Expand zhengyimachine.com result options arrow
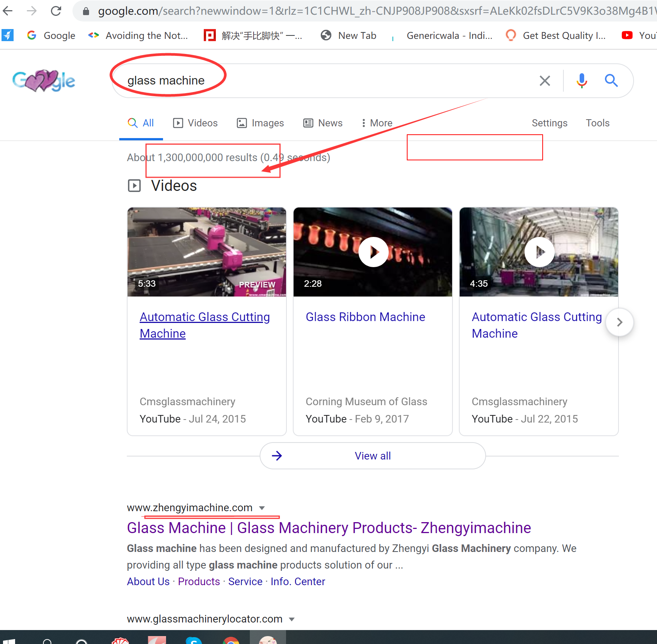This screenshot has height=644, width=657. pos(262,508)
